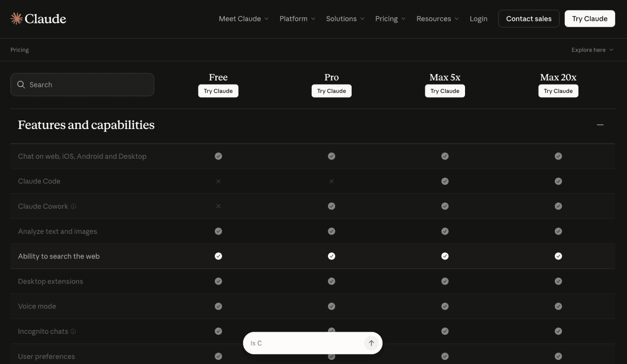Click Try Claude under Max 5x plan
Image resolution: width=627 pixels, height=364 pixels.
click(x=445, y=91)
